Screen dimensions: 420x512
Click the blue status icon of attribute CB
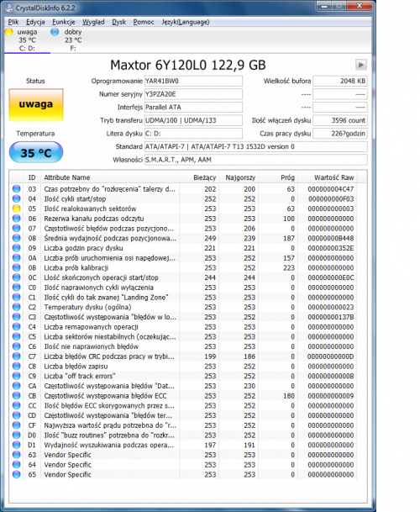pos(16,395)
